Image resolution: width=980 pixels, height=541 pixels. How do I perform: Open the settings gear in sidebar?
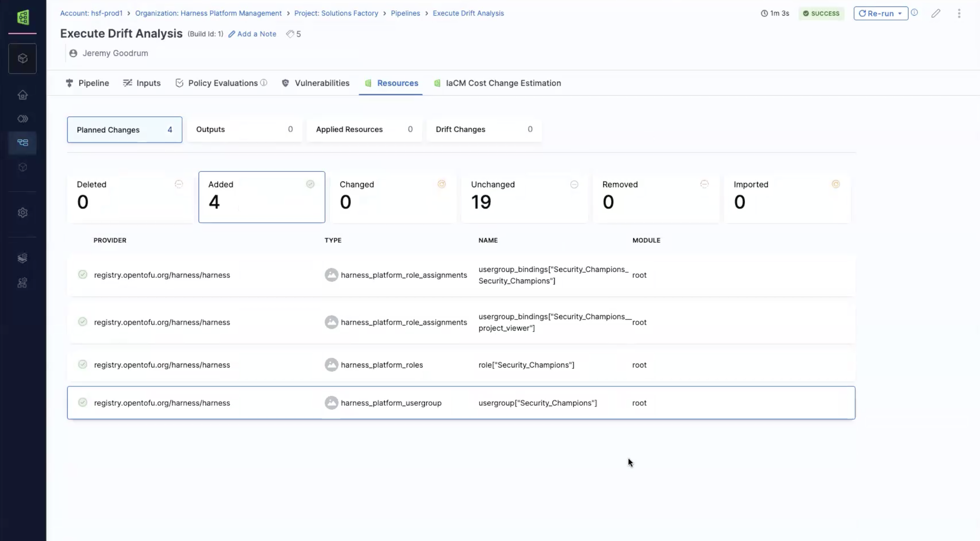coord(23,213)
